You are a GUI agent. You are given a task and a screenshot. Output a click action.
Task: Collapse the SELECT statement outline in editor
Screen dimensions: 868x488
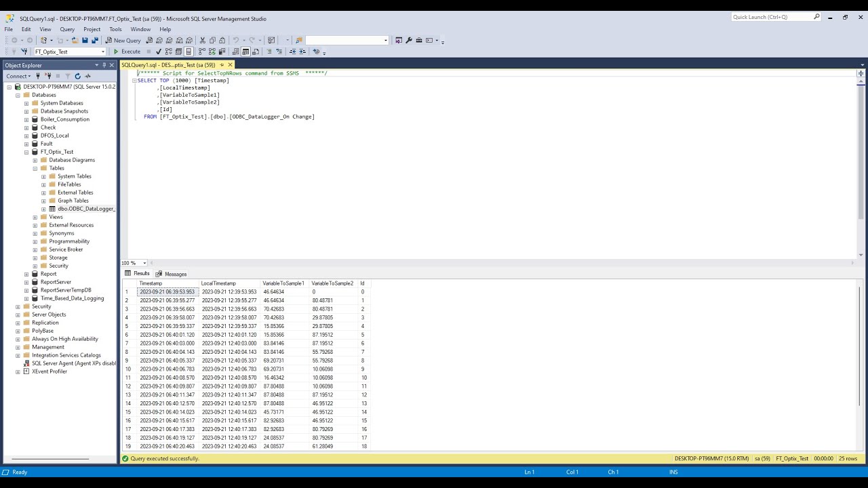134,81
